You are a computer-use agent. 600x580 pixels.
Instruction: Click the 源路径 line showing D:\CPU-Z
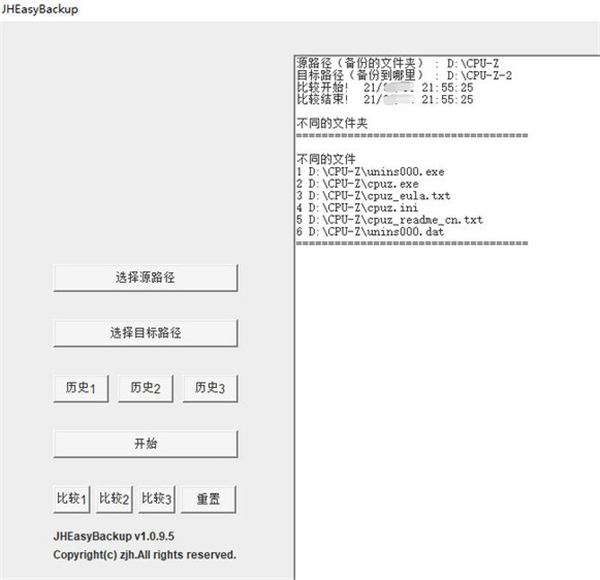coord(398,63)
